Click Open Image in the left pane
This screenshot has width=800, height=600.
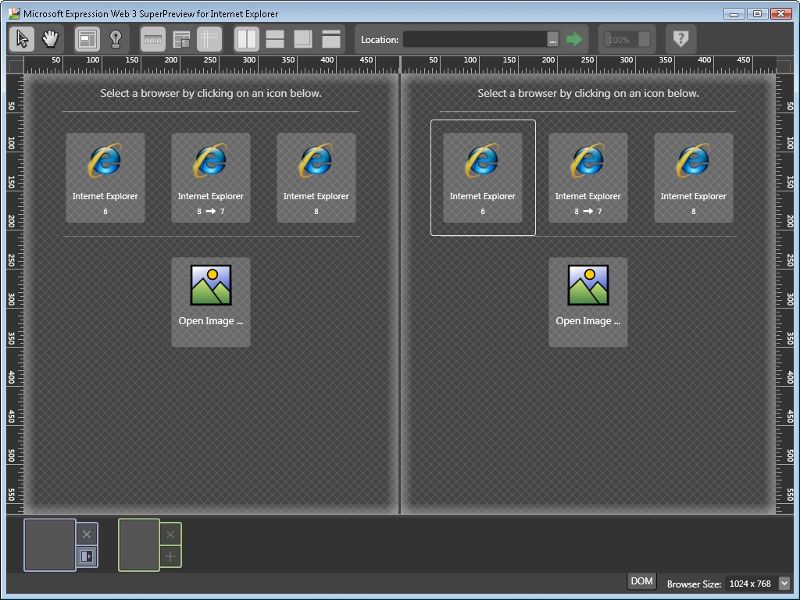210,298
